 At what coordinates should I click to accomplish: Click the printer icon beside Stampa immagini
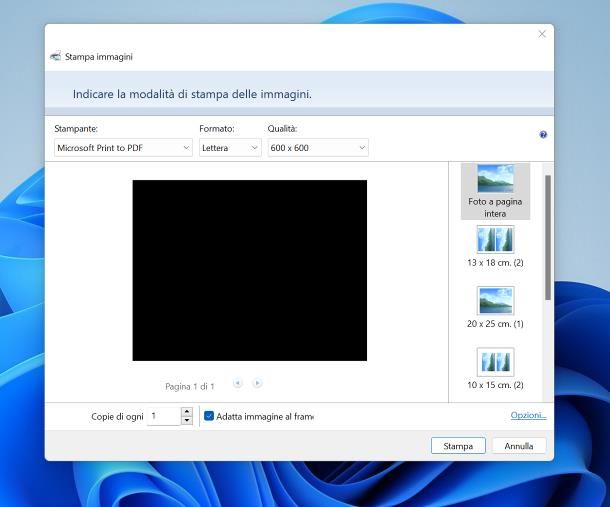coord(56,57)
